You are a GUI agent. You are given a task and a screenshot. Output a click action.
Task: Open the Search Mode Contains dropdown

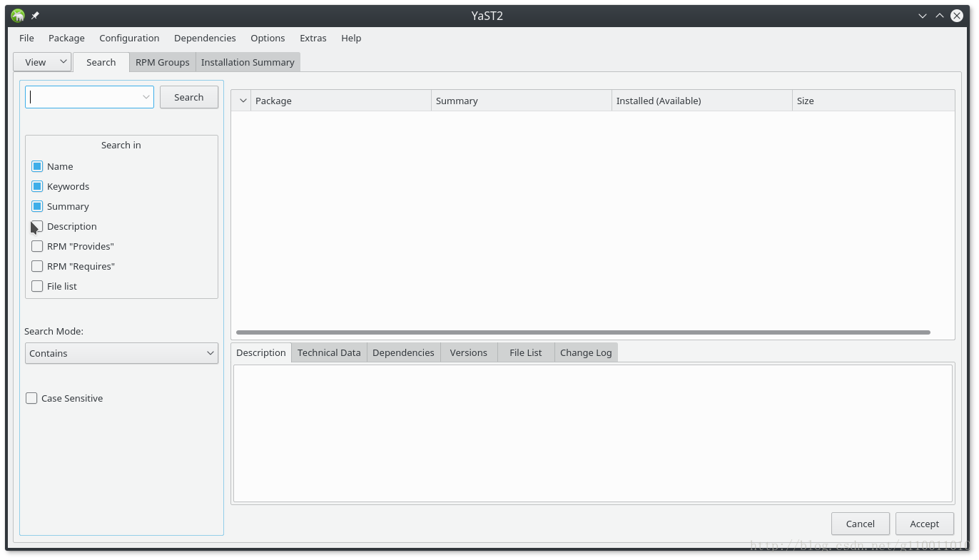coord(121,353)
